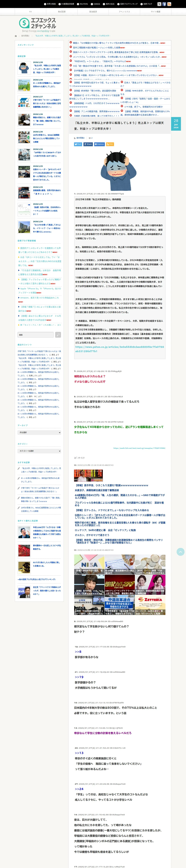Open 給与明細 総支給額55万 thumbnail

coord(120,564)
